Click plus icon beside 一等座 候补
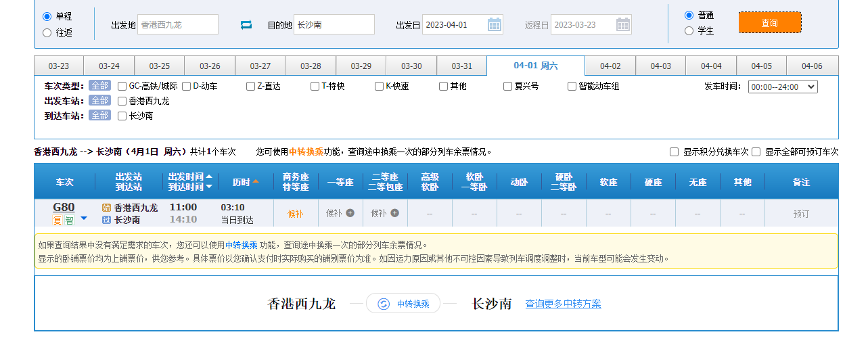Image resolution: width=868 pixels, height=347 pixels. tap(350, 213)
